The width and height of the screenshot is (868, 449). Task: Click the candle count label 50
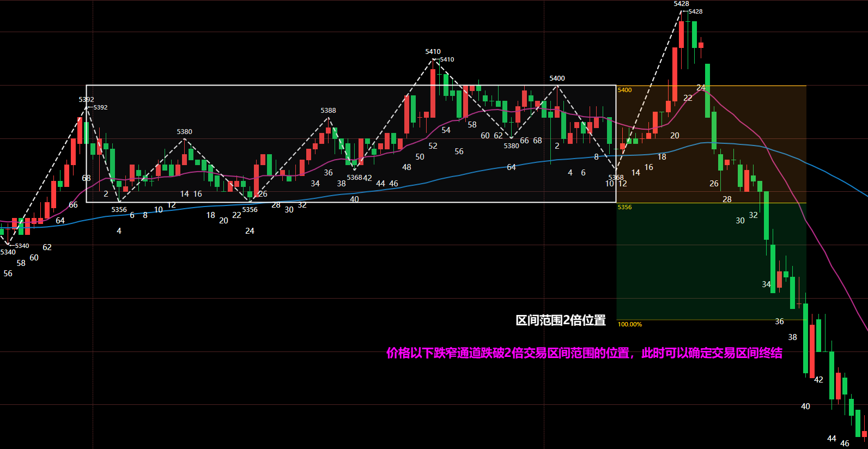point(420,157)
